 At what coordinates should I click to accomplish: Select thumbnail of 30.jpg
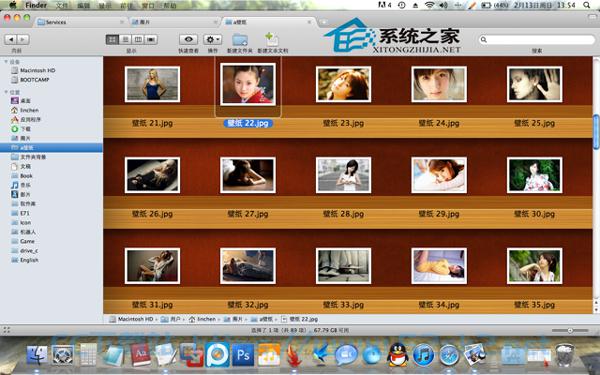tap(534, 175)
